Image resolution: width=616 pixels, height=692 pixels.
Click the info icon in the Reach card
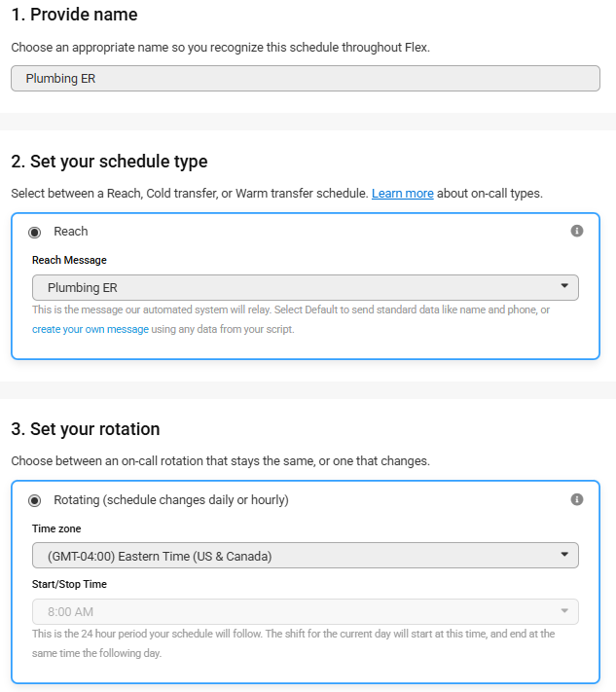[577, 232]
